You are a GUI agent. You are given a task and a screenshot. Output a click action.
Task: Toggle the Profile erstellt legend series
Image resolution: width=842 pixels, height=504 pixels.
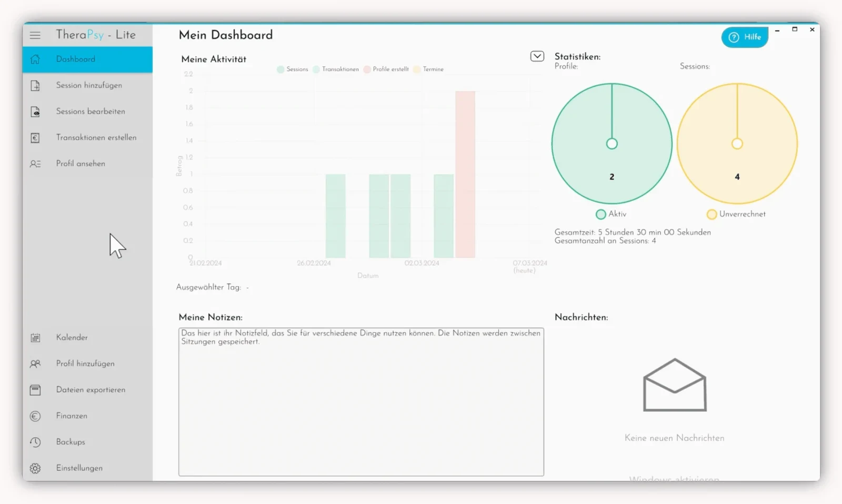coord(386,69)
